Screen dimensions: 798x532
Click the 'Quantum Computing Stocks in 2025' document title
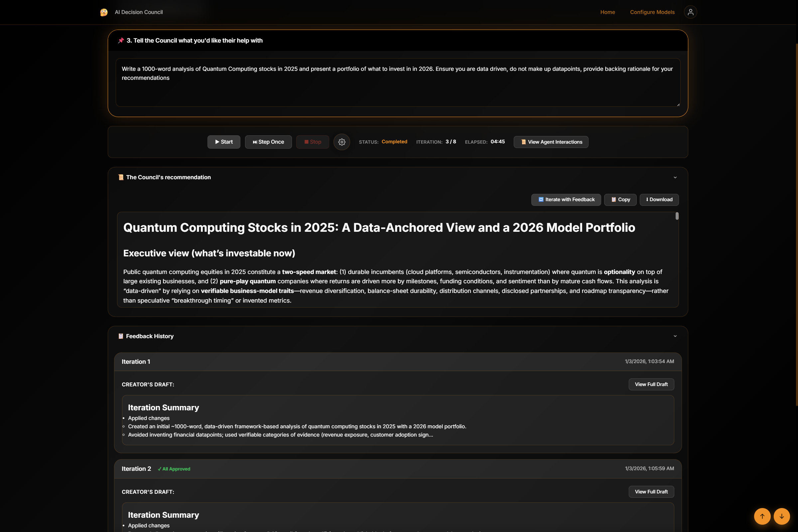coord(379,228)
